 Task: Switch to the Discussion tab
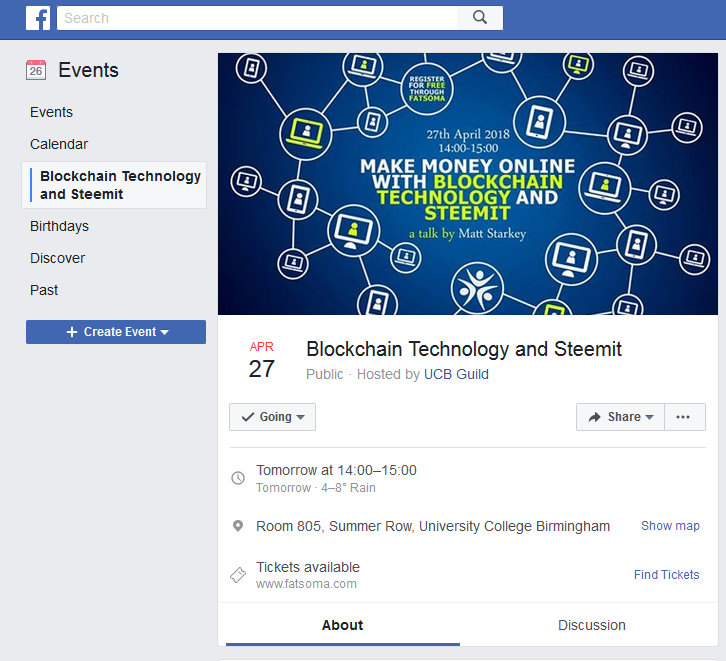(x=591, y=625)
